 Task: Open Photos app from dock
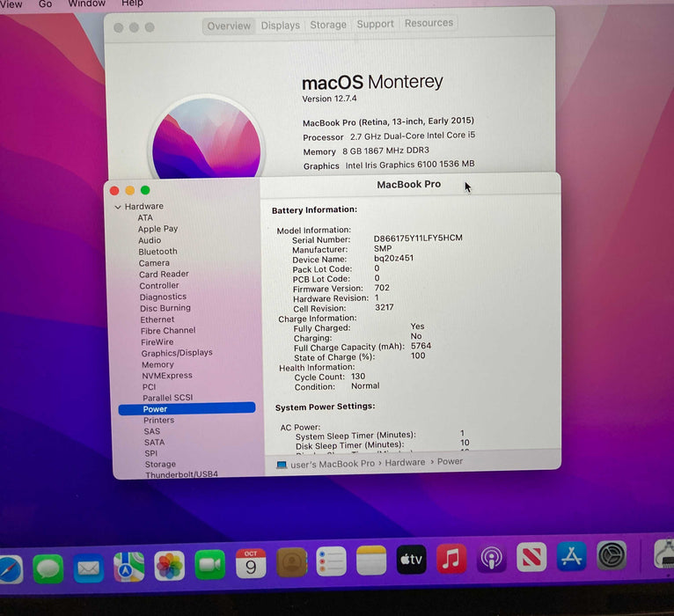(169, 565)
